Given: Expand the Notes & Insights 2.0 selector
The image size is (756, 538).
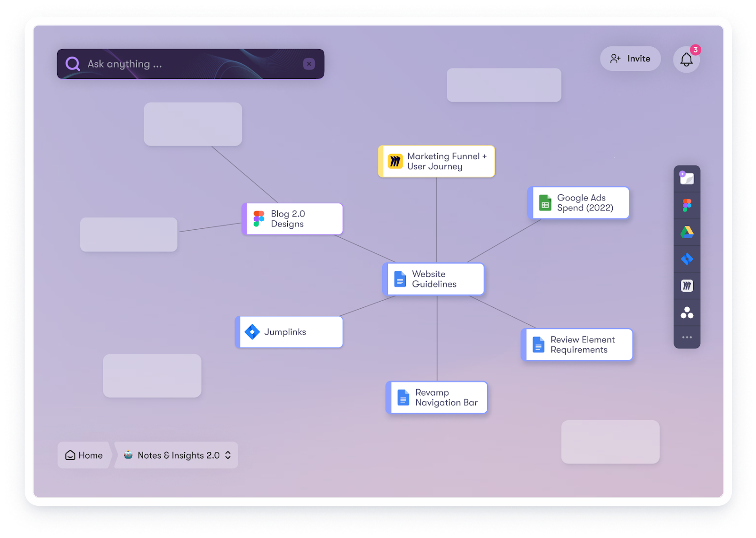Looking at the screenshot, I should click(227, 455).
